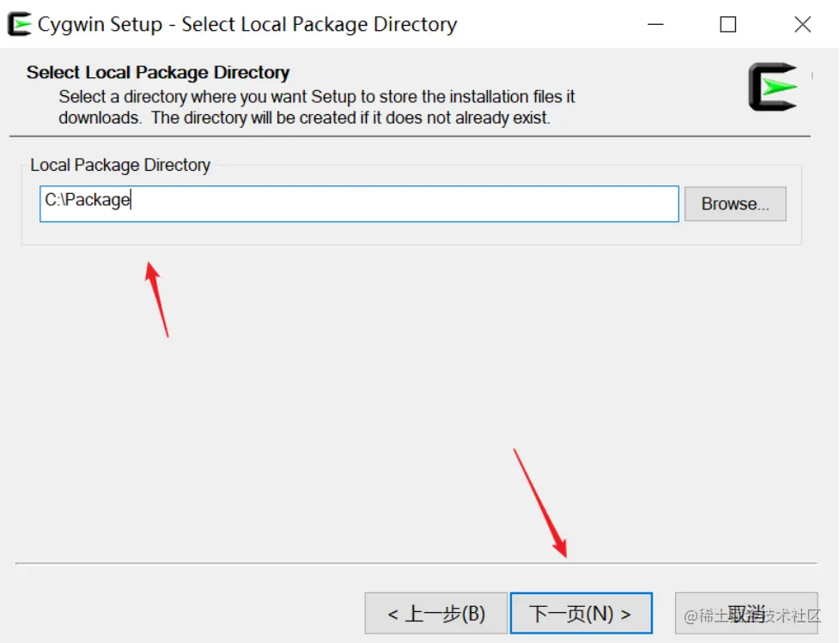Click the description text about installation files
This screenshot has height=643, width=840.
coord(316,107)
